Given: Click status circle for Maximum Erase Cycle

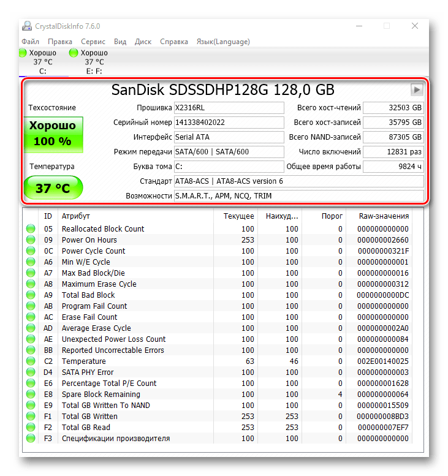Looking at the screenshot, I should point(31,284).
